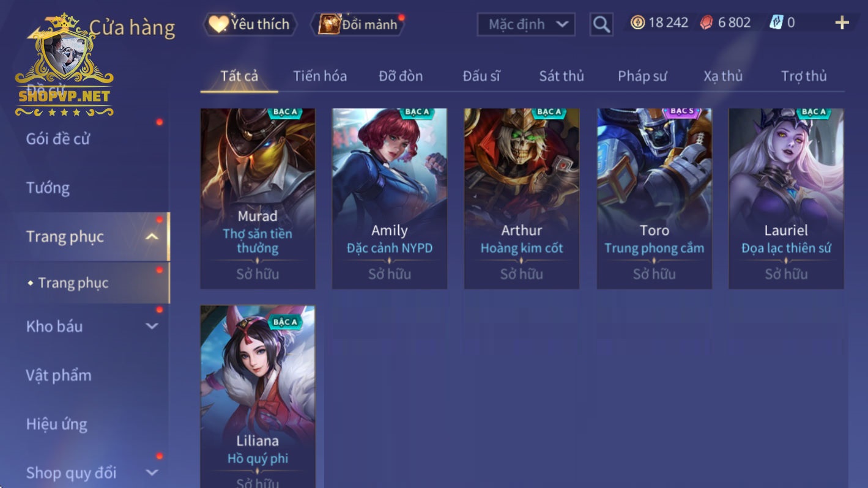Viewport: 868px width, 488px height.
Task: Open Yêu thích heart favorites
Action: (x=250, y=24)
